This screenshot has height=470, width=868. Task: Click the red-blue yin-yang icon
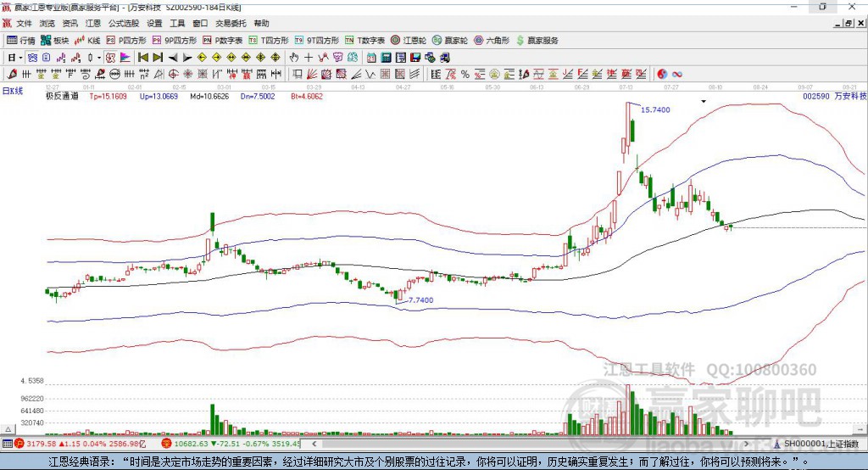coord(662,74)
